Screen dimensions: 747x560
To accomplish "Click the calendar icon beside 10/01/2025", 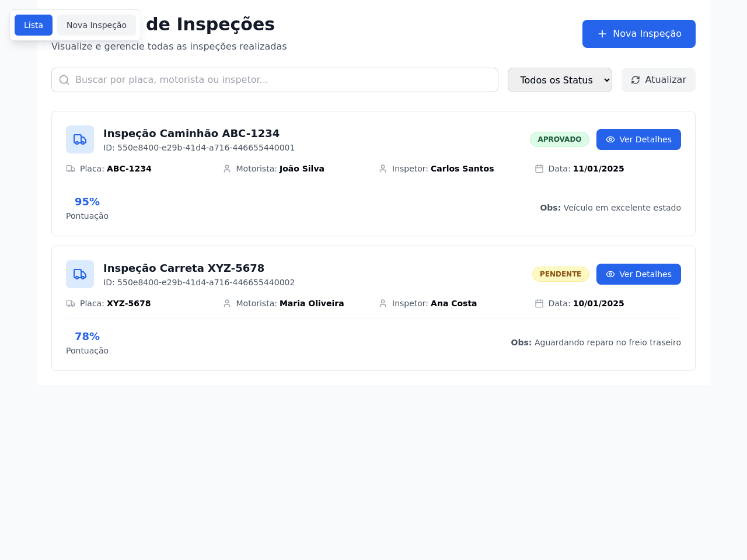I will coord(539,303).
